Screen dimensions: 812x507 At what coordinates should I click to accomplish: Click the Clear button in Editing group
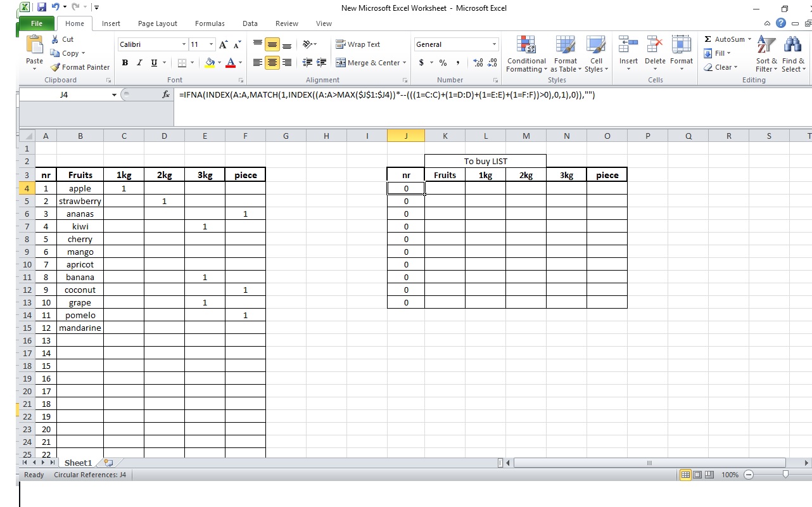point(722,67)
